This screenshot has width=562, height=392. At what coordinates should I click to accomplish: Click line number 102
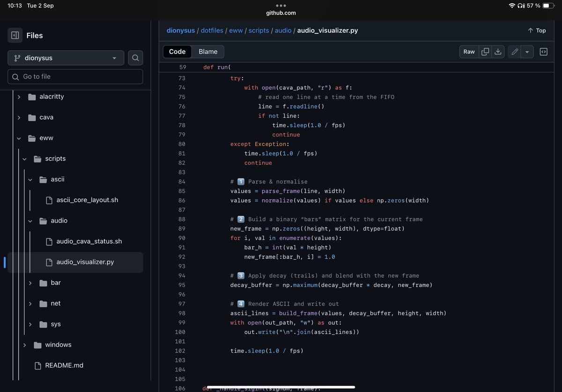point(180,351)
